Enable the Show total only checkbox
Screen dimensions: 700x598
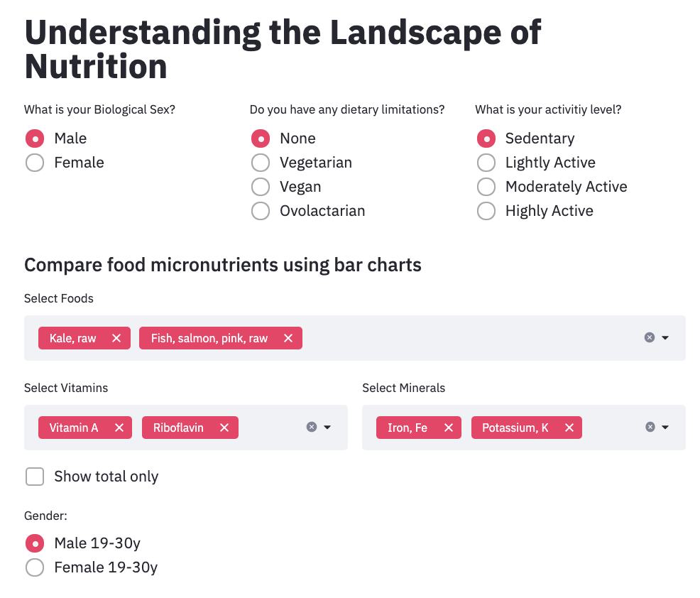tap(35, 477)
